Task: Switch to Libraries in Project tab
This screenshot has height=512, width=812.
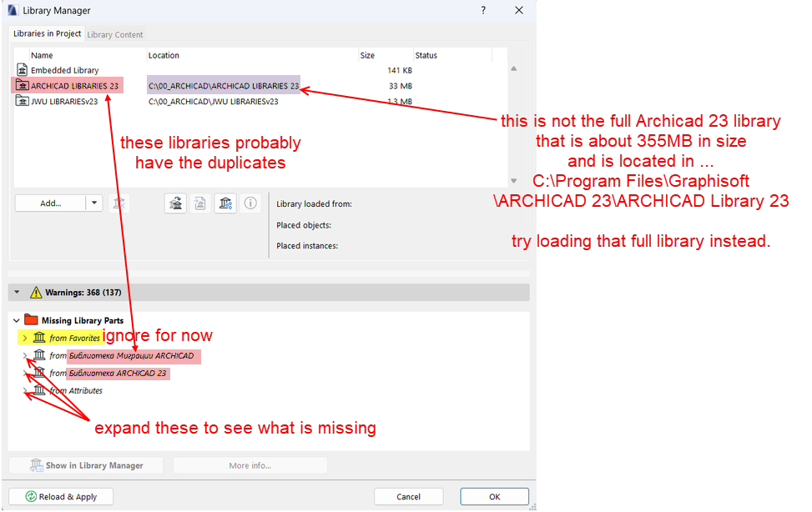Action: pos(47,33)
